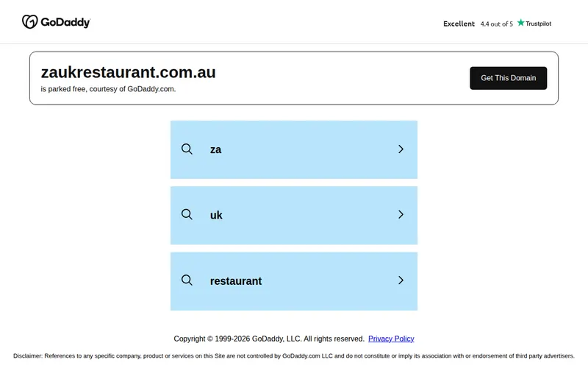
Task: Open the 'restaurant' search suggestion
Action: pos(293,281)
